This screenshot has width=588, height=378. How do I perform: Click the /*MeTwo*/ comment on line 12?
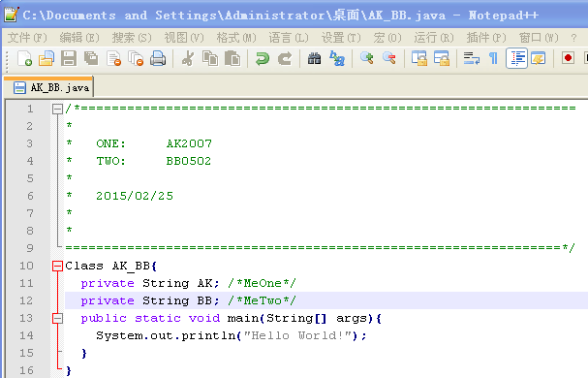click(263, 300)
